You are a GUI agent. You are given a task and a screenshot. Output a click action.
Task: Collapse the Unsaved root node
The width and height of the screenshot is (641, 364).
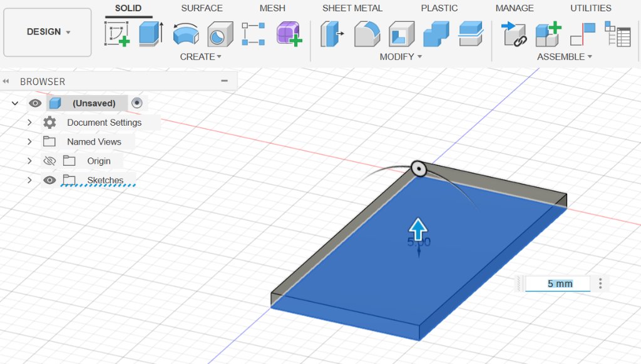[15, 103]
